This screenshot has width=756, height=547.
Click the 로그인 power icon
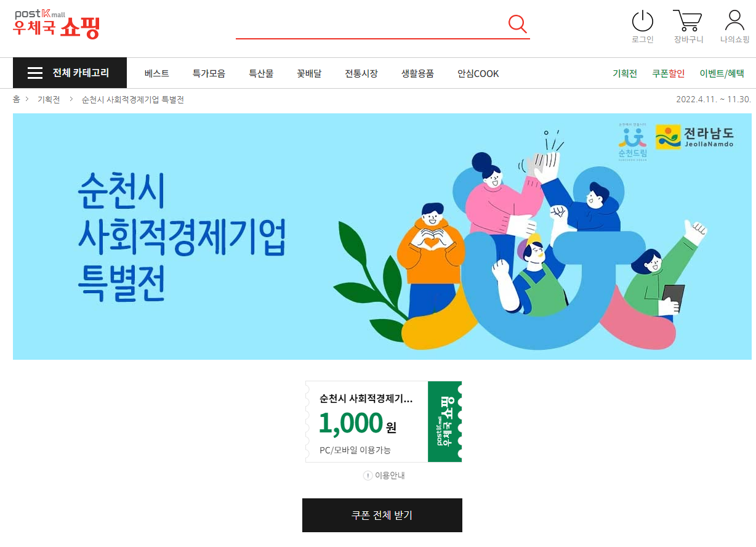click(643, 21)
